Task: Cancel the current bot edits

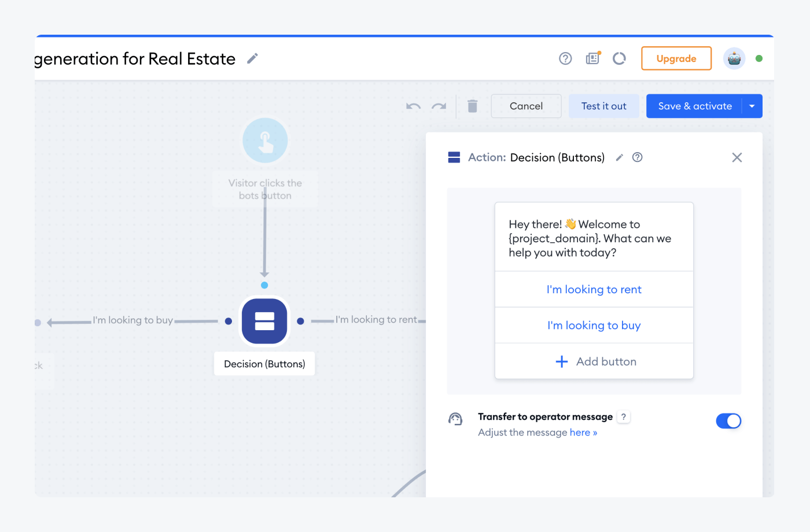Action: tap(526, 106)
